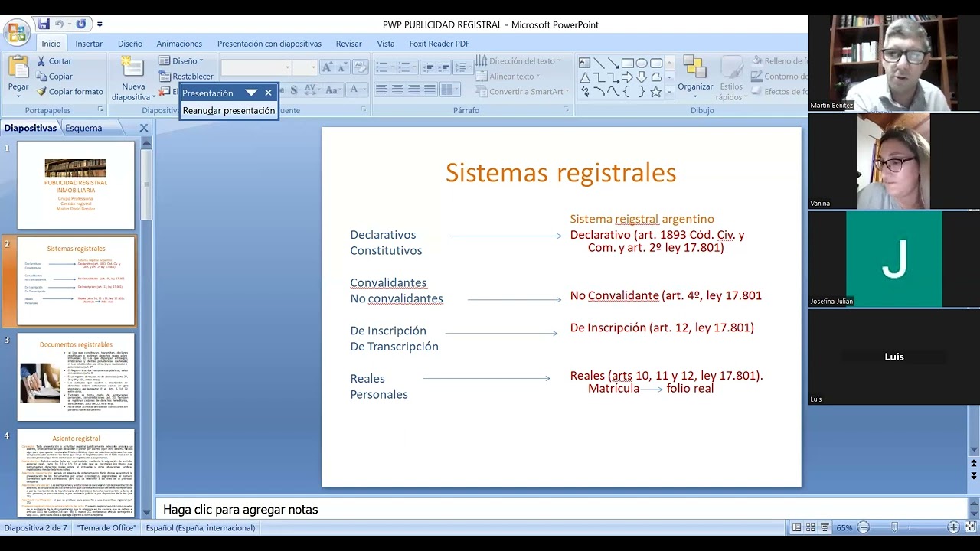Select the right block arrow shape
This screenshot has width=980, height=551.
coord(627,77)
